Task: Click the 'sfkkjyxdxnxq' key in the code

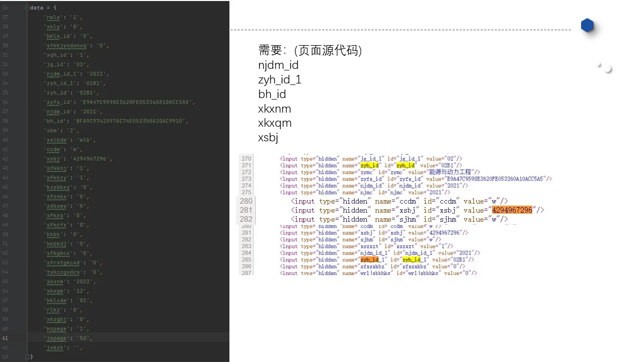Action: tap(65, 46)
